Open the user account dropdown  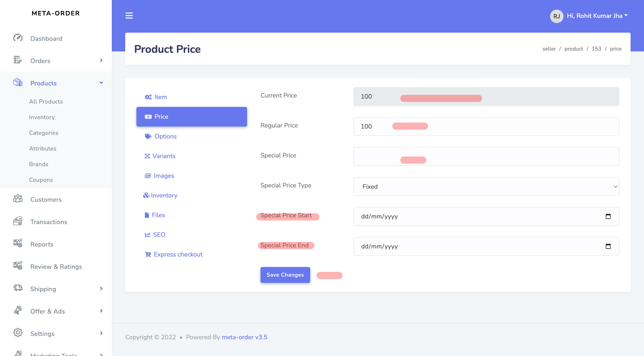597,16
